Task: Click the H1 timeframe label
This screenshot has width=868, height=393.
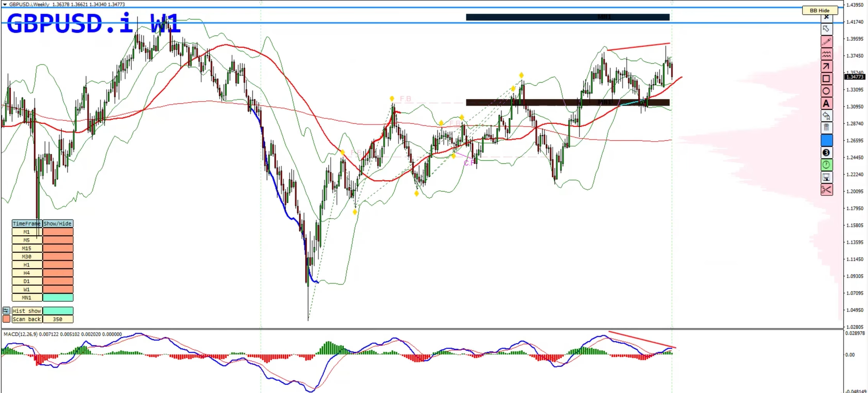Action: (27, 265)
